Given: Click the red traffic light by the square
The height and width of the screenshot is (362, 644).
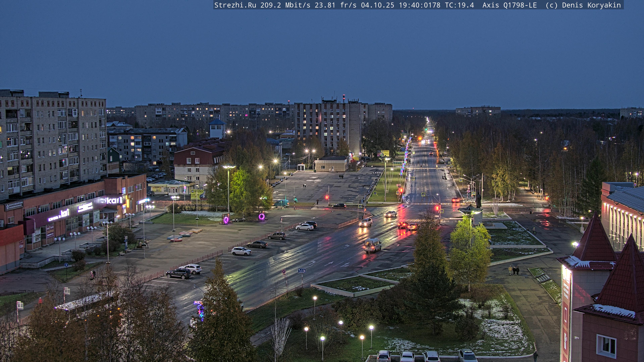Looking at the screenshot, I should click(327, 197).
